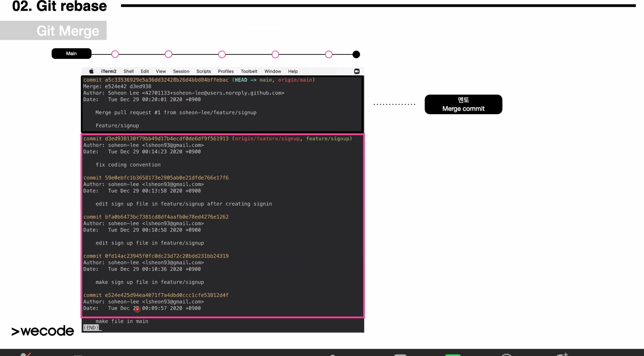Click the Zoom camera icon in the menu bar
644x356 pixels.
click(357, 71)
